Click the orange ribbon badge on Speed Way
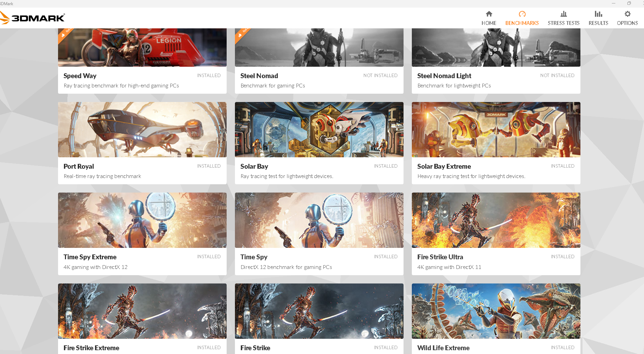The image size is (644, 354). click(65, 34)
